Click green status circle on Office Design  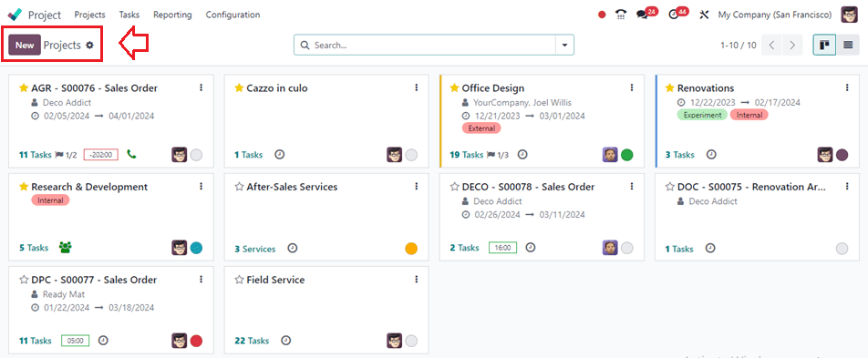point(626,155)
